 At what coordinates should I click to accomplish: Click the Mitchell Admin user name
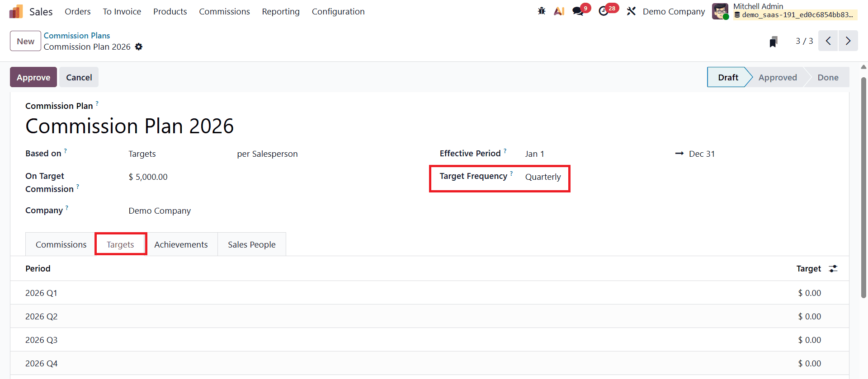coord(758,6)
